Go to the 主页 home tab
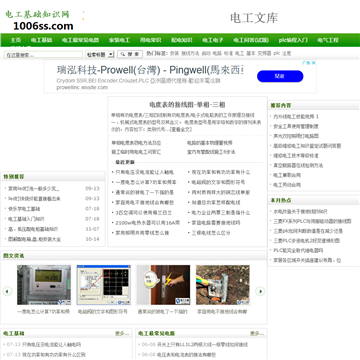 point(16,40)
